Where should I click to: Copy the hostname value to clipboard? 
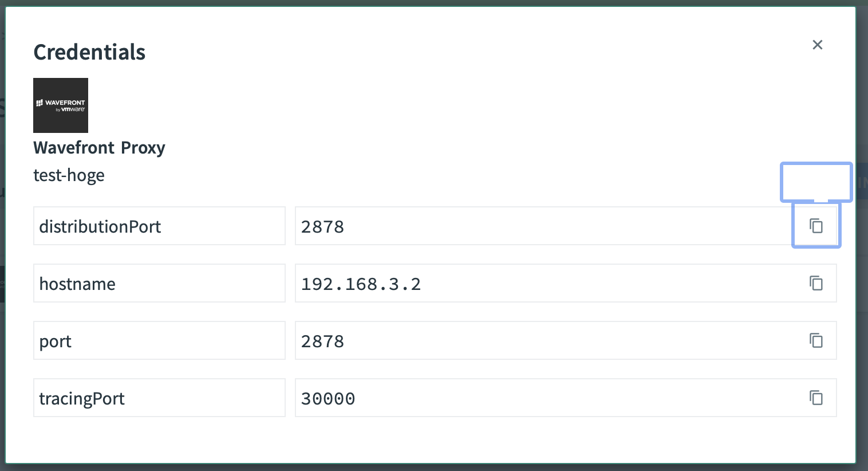point(816,283)
